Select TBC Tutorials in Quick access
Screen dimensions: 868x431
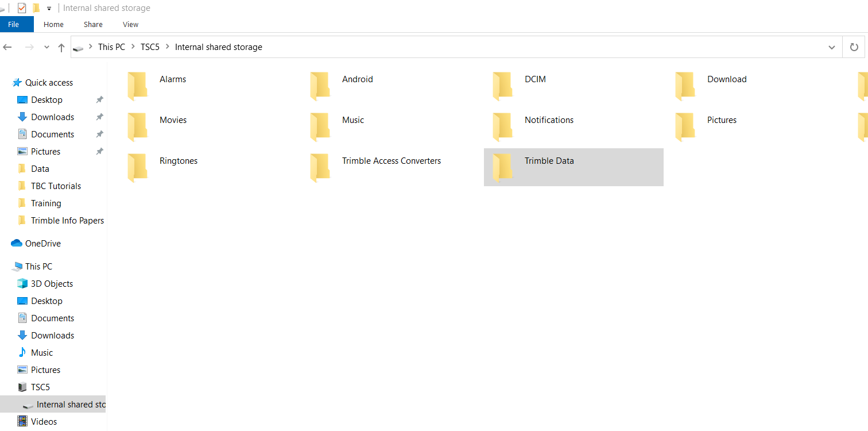point(56,186)
